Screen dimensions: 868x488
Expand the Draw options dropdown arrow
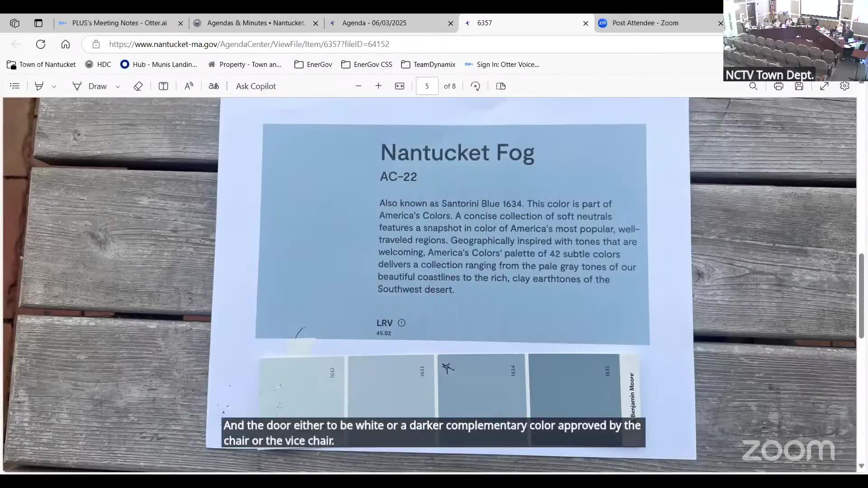click(118, 86)
